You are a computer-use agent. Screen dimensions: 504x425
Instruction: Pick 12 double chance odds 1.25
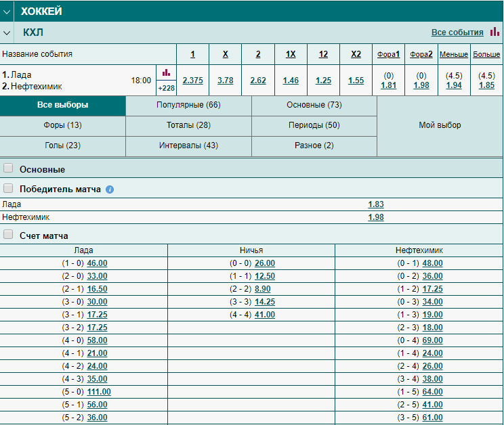click(323, 81)
